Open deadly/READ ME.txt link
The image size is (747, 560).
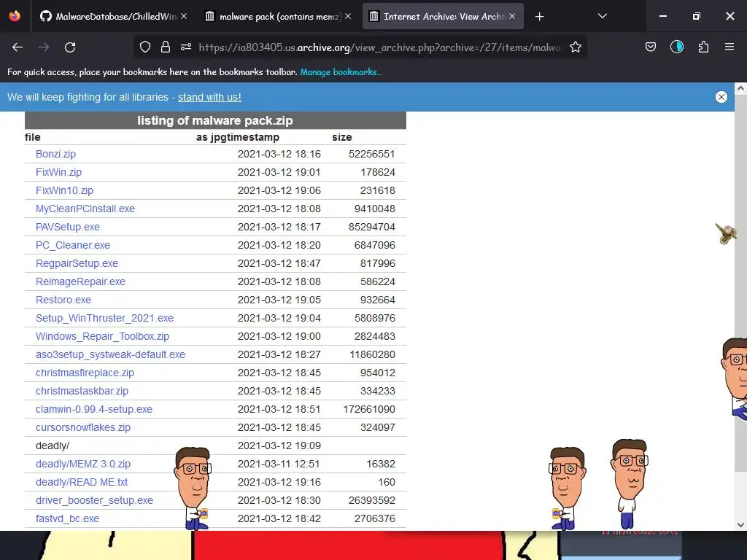click(82, 482)
